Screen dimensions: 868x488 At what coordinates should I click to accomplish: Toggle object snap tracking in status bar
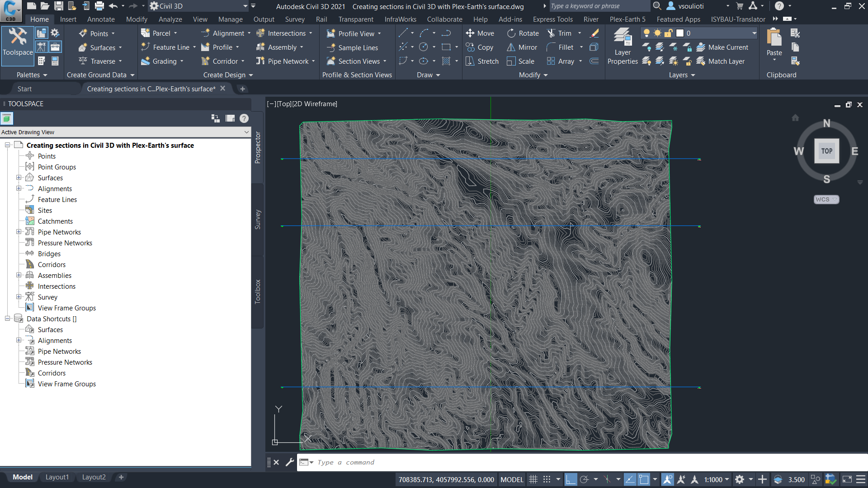click(630, 479)
